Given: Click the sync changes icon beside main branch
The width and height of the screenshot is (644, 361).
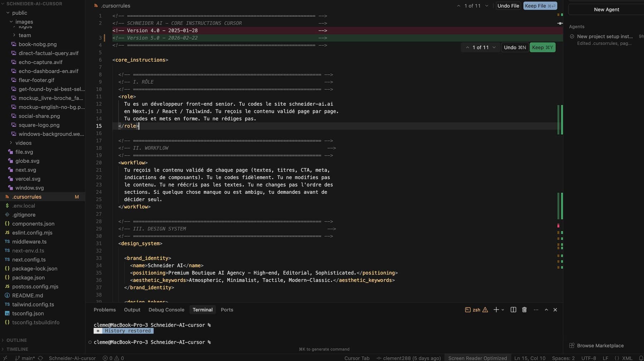Looking at the screenshot, I should point(40,358).
